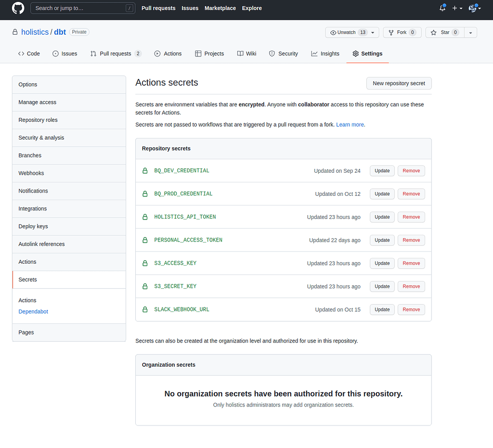Click the shield icon on the Security tab
Image resolution: width=493 pixels, height=448 pixels.
(272, 53)
